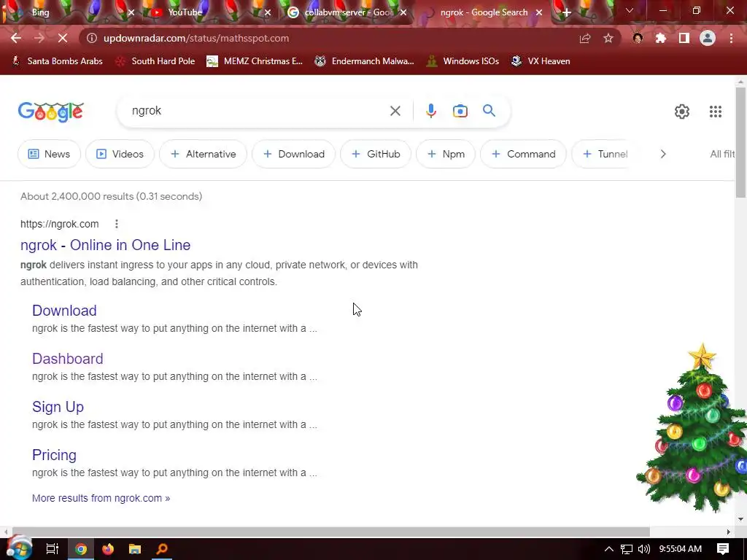Viewport: 747px width, 560px height.
Task: Open network status in system tray
Action: (x=627, y=549)
